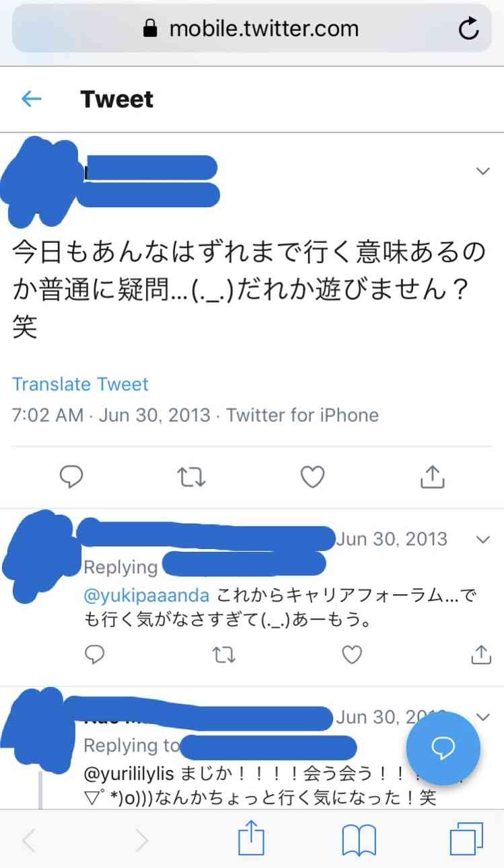Screen dimensions: 504x868
Task: Tap the back arrow next to Tweet header
Action: coord(30,99)
